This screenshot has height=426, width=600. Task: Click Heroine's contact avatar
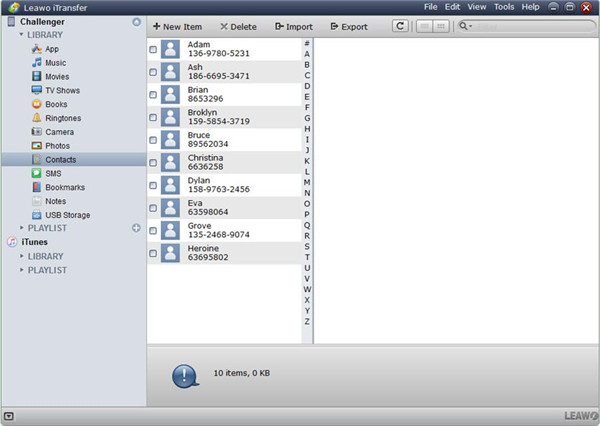[x=170, y=253]
